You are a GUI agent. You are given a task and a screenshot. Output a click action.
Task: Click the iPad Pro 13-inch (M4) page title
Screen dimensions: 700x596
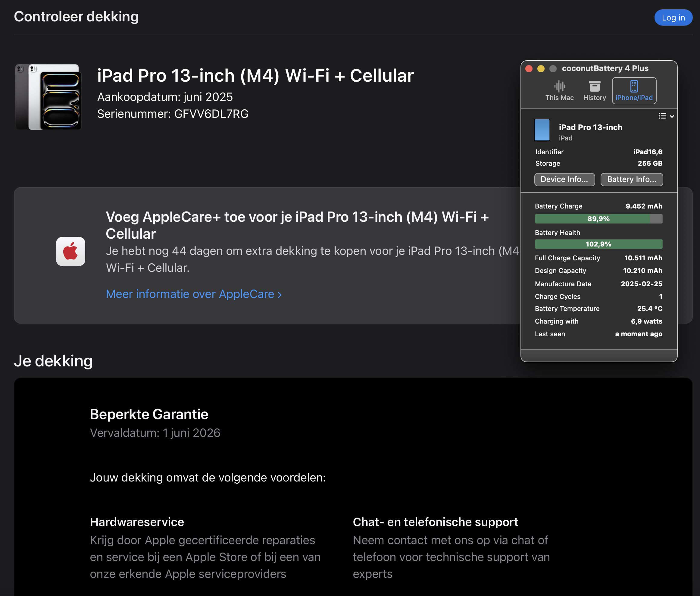point(255,75)
